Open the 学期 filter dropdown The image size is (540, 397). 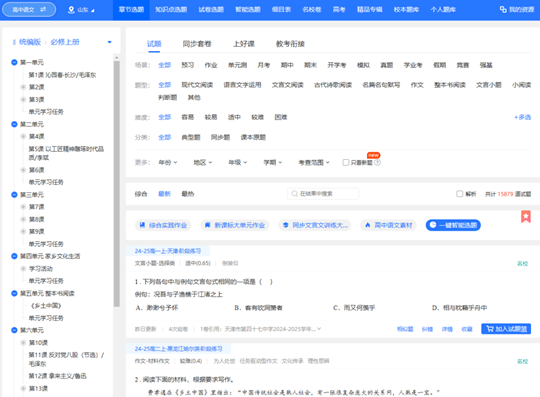pyautogui.click(x=273, y=163)
